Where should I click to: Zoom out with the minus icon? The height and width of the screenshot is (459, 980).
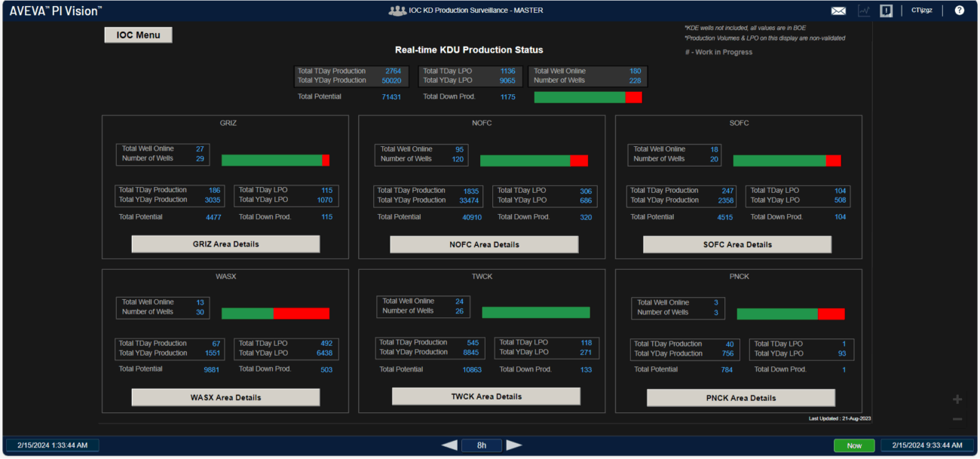click(957, 419)
